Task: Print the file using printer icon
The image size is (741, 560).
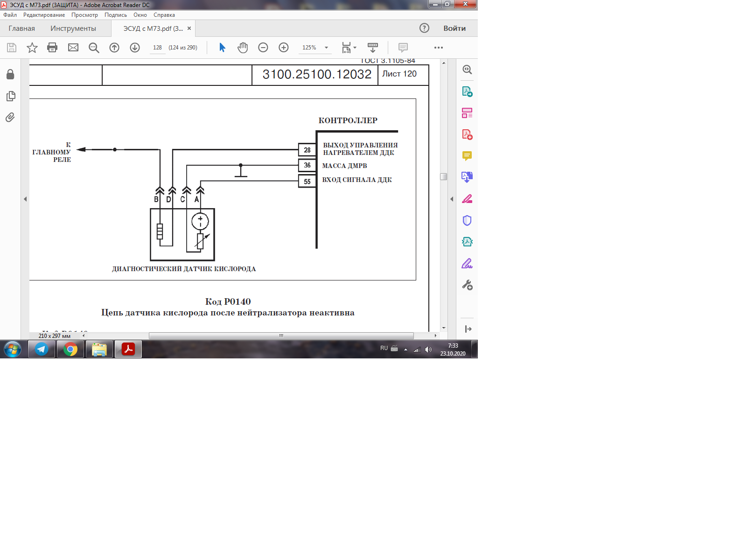Action: coord(52,48)
